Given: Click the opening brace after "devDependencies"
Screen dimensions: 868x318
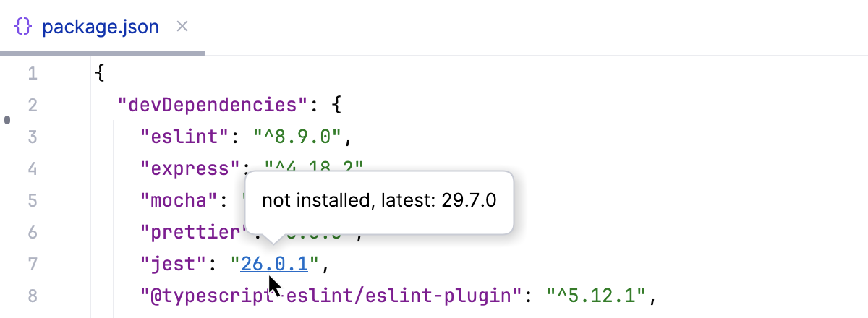Looking at the screenshot, I should click(x=335, y=106).
